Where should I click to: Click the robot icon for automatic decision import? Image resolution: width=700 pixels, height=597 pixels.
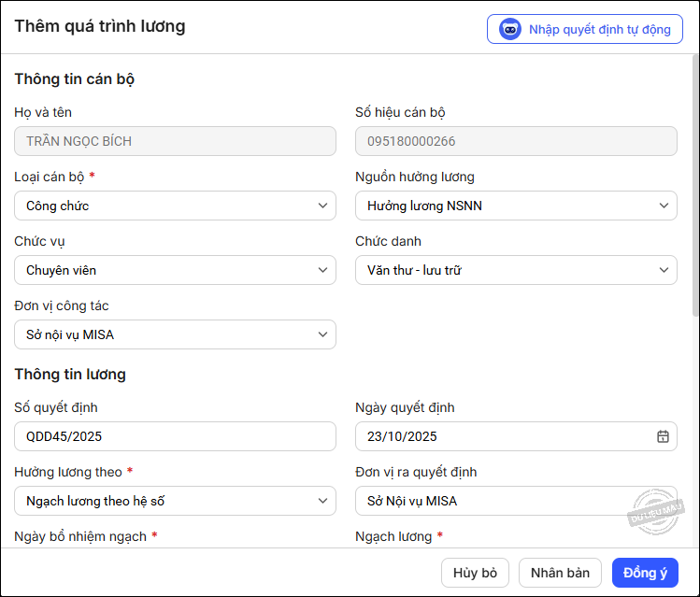pos(510,29)
